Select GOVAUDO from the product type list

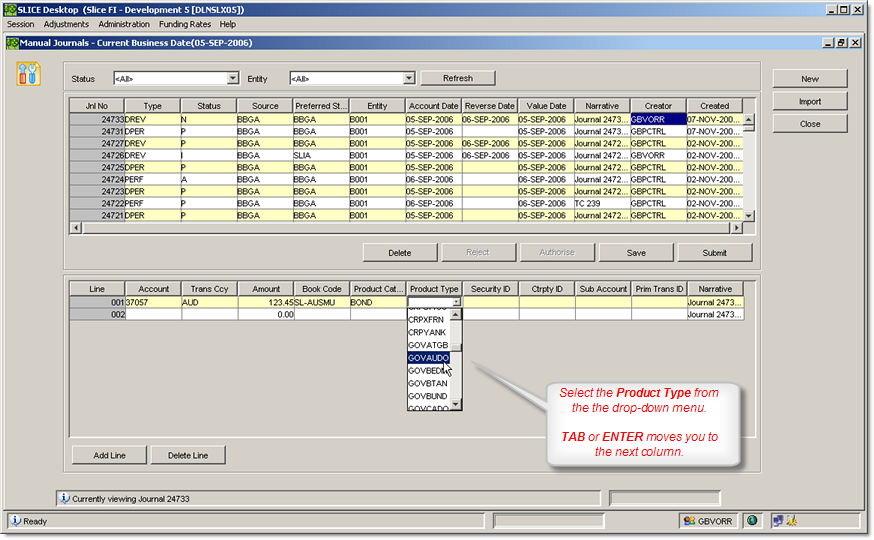[429, 357]
